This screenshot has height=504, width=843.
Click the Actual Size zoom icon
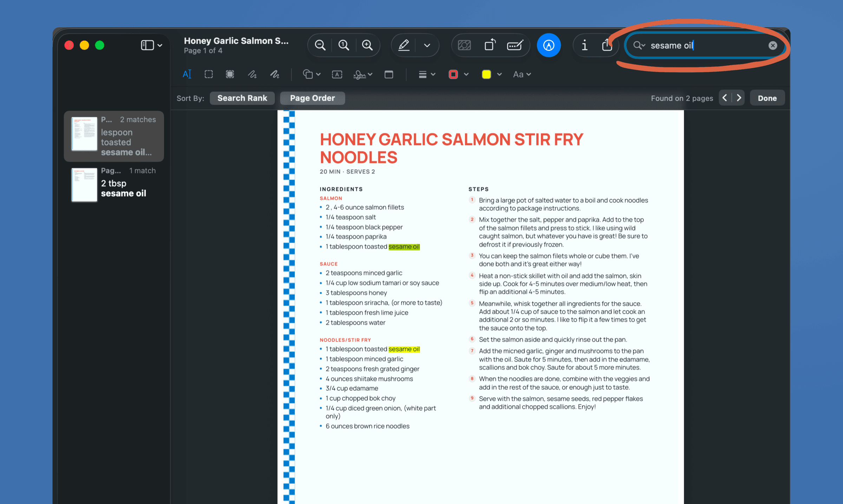point(344,45)
